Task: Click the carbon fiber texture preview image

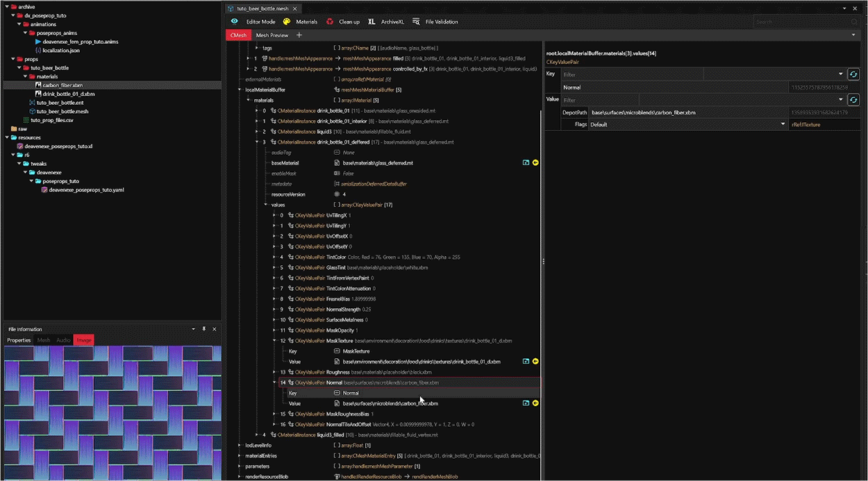Action: coord(112,412)
